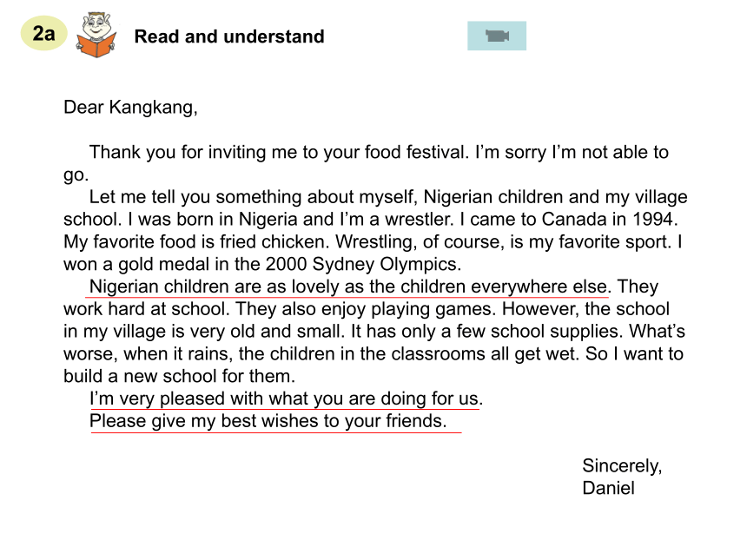Image resolution: width=747 pixels, height=560 pixels.
Task: Click underlined 'I'm very pleased' sentence
Action: tap(287, 399)
